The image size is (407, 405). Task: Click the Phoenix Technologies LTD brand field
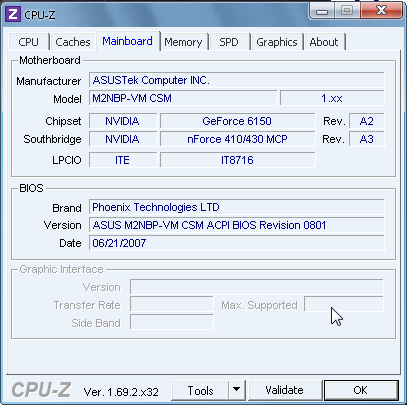point(237,207)
